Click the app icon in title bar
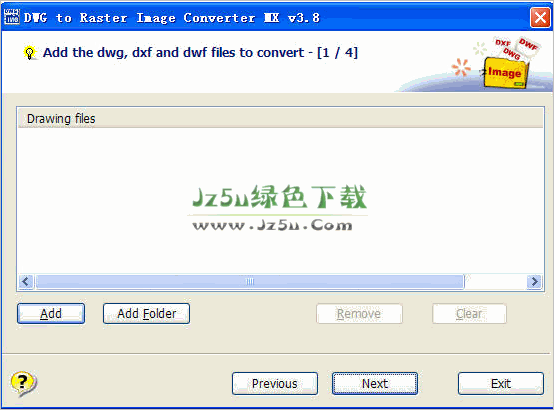The image size is (554, 410). (11, 17)
